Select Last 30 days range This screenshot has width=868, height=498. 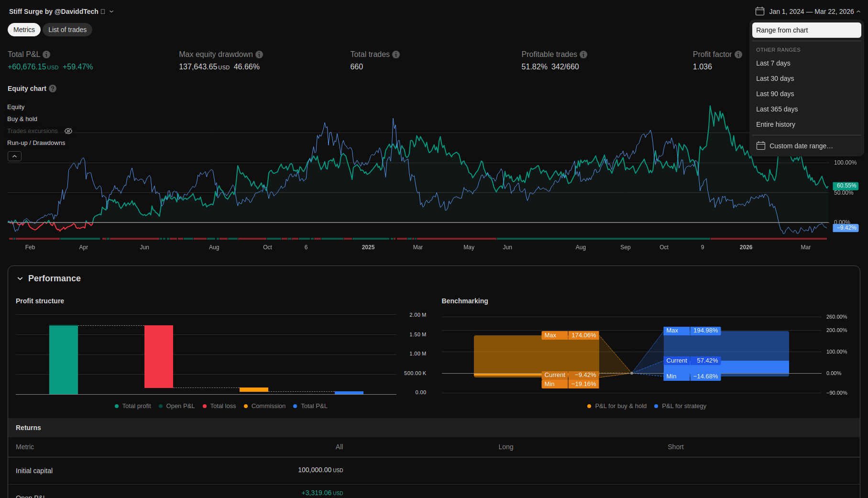pyautogui.click(x=775, y=78)
